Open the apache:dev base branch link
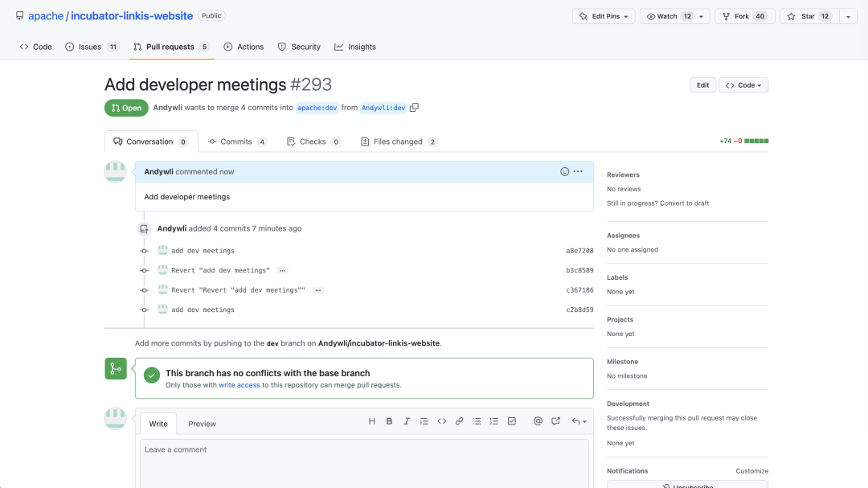Image resolution: width=868 pixels, height=488 pixels. [317, 108]
